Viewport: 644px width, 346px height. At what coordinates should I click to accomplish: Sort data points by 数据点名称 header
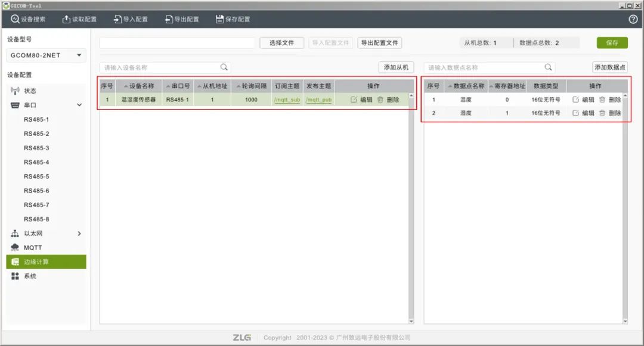(x=466, y=86)
